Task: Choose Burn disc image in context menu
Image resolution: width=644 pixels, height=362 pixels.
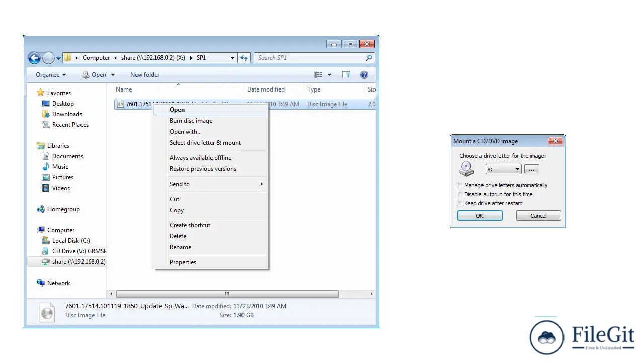Action: [x=211, y=121]
